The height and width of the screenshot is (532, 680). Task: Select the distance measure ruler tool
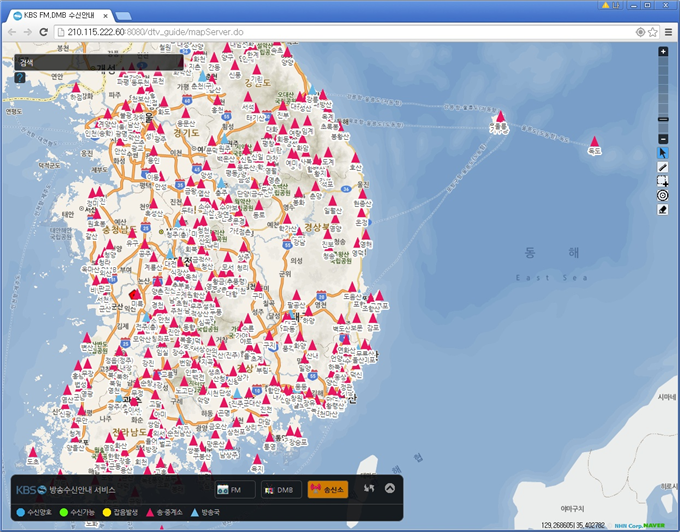pyautogui.click(x=663, y=167)
